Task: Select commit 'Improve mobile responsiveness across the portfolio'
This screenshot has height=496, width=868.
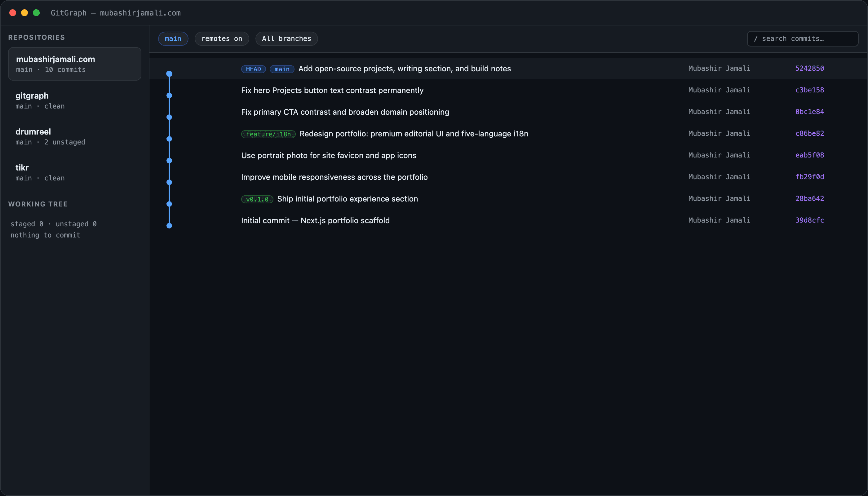Action: 334,177
